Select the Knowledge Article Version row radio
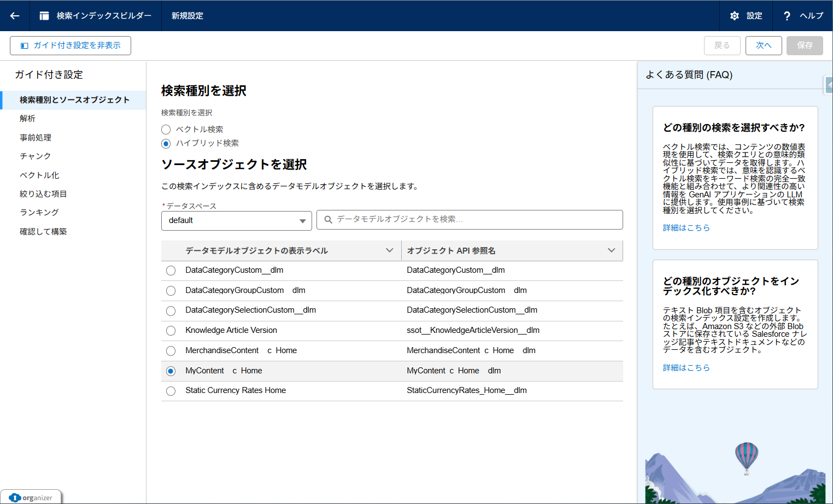 pos(171,331)
